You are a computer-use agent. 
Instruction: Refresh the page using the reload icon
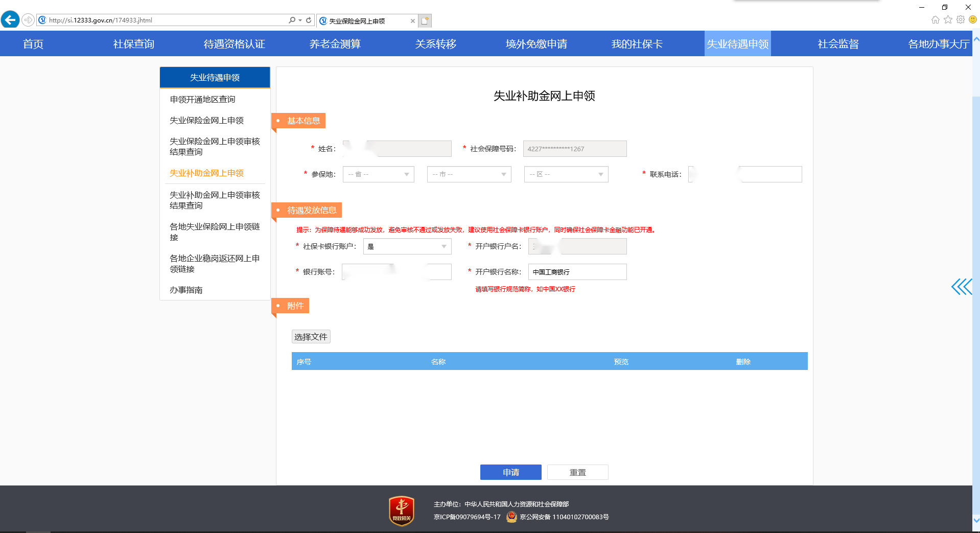coord(309,20)
